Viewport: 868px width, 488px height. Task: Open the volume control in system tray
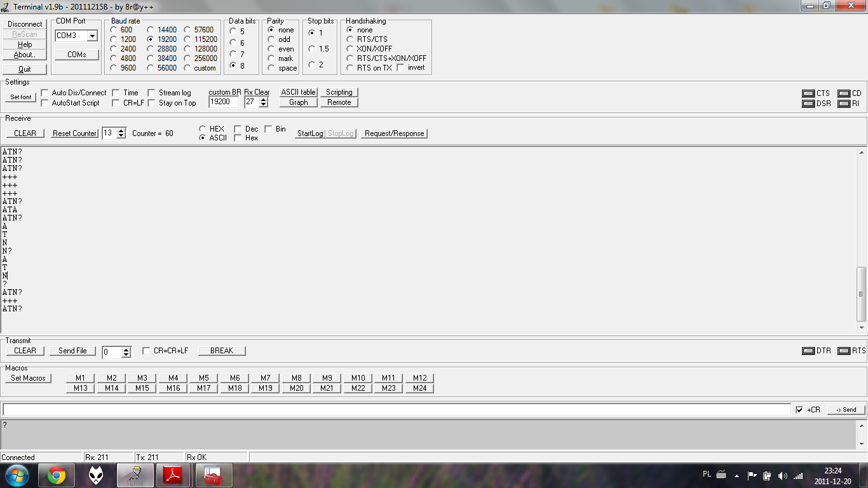[782, 475]
